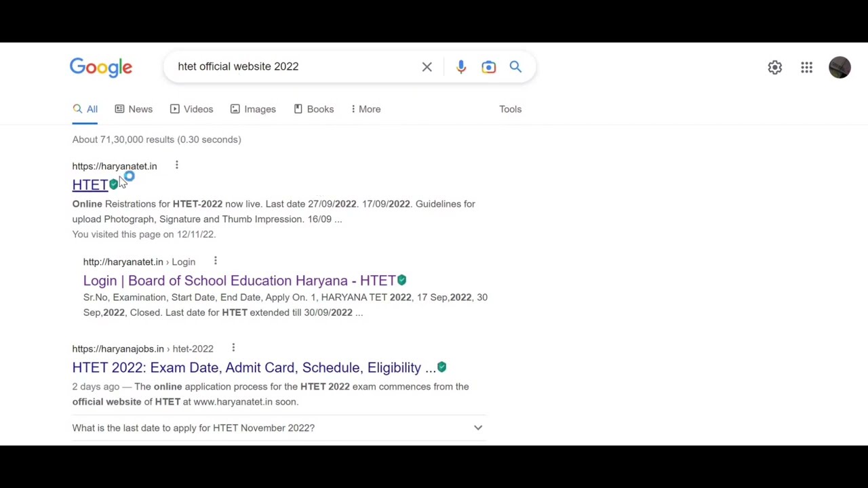Open the Tools options

(510, 109)
